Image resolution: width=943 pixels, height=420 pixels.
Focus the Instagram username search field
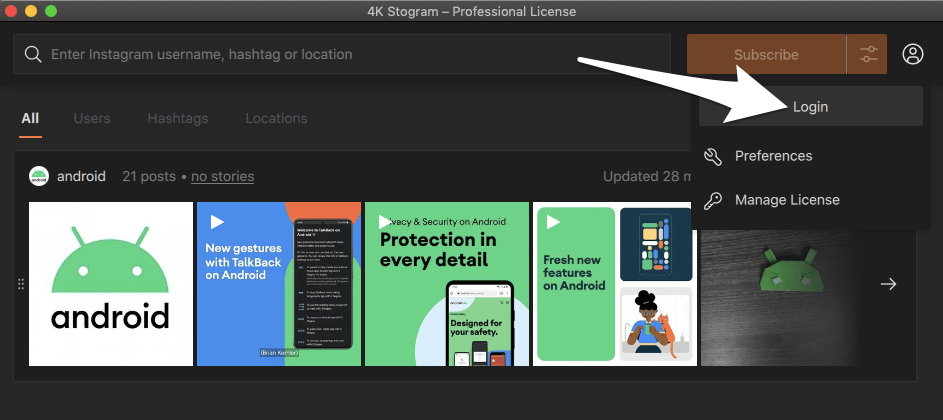(x=350, y=54)
